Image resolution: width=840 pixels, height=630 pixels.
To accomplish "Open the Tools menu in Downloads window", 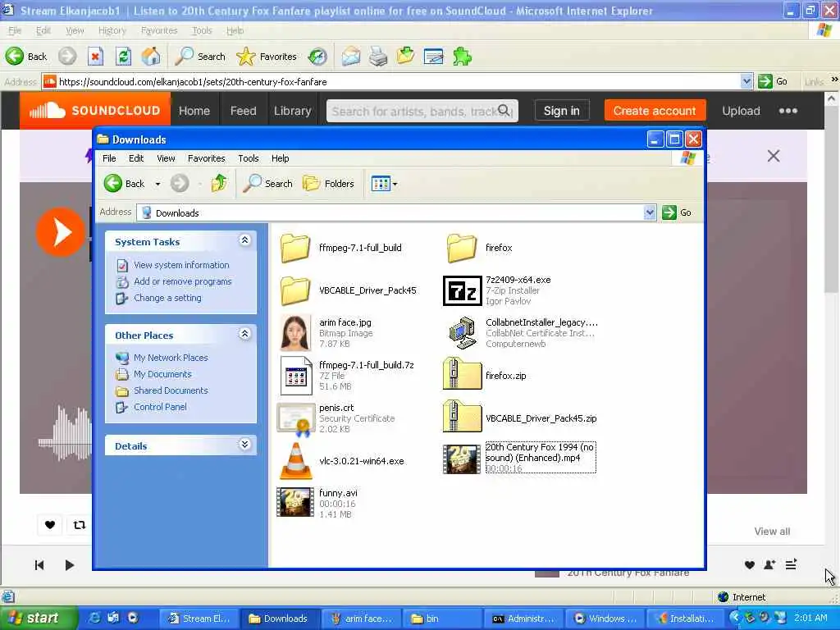I will pyautogui.click(x=248, y=158).
